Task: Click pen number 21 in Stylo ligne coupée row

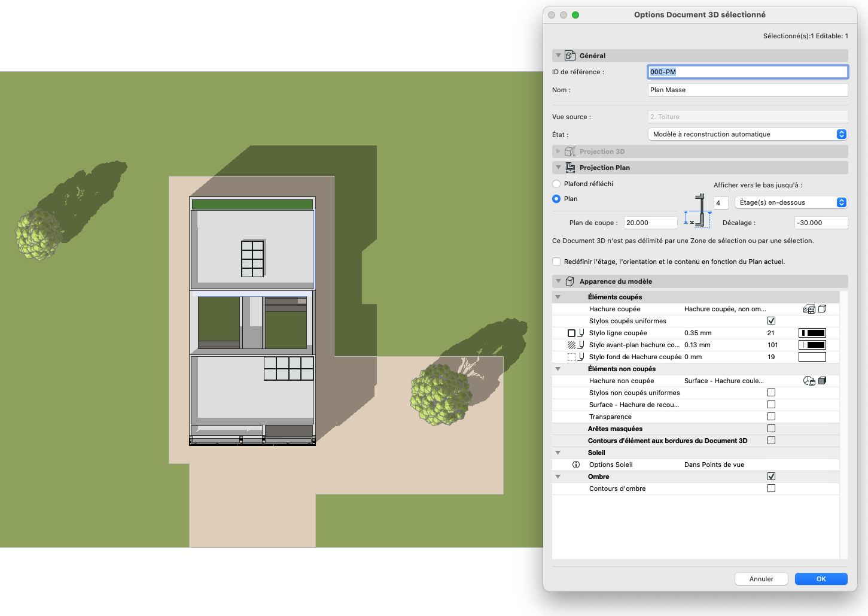Action: (x=770, y=333)
